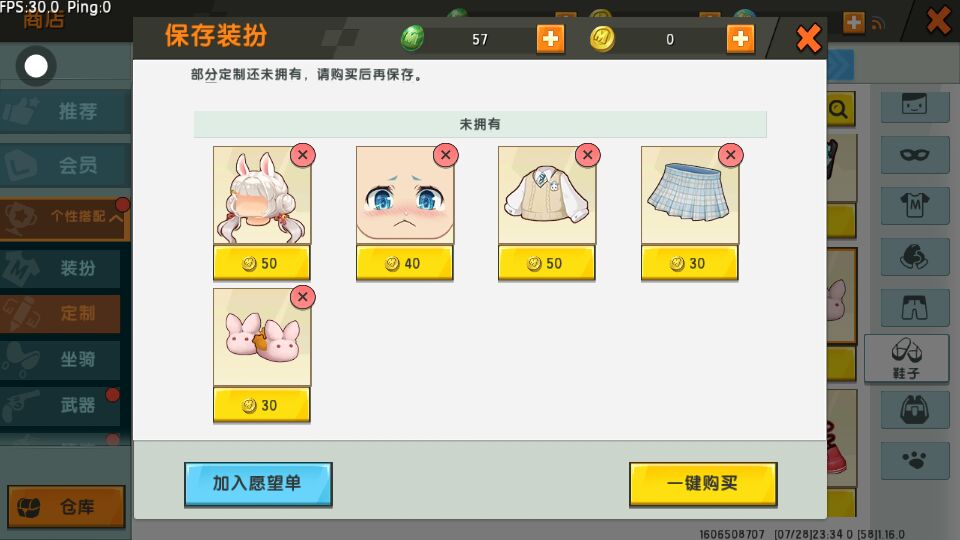Screen dimensions: 960x540
Task: Open the 定制 sidebar tab
Action: pos(60,313)
